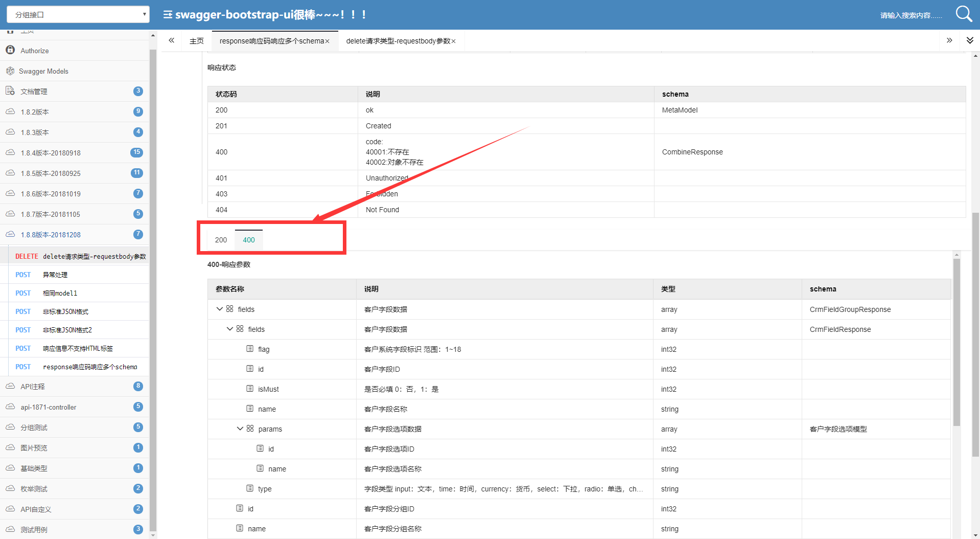The height and width of the screenshot is (539, 980).
Task: Toggle the sidebar menu hamburger icon
Action: (168, 15)
